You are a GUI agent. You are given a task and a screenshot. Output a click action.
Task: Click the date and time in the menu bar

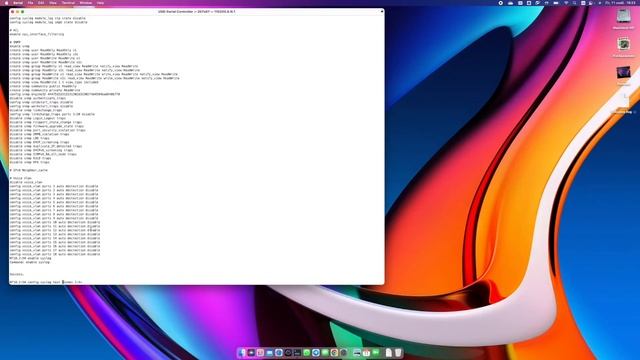click(620, 3)
